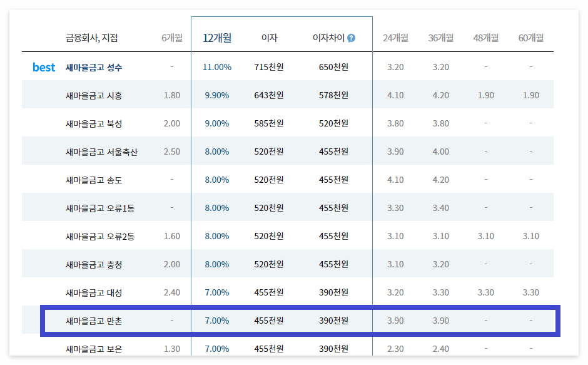The image size is (588, 365).
Task: Click the 8.00% rate for 충청
Action: click(x=217, y=264)
